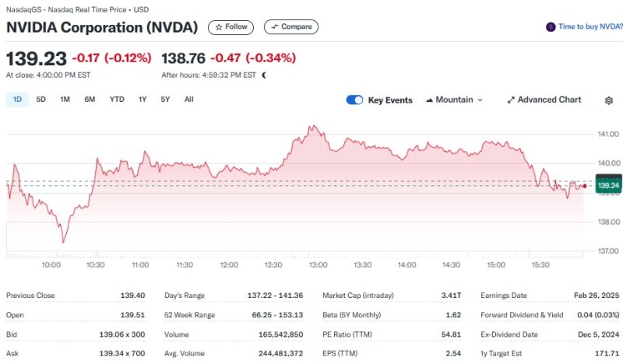Click 1y Target Est value 171.71
The image size is (623, 364).
pyautogui.click(x=607, y=353)
